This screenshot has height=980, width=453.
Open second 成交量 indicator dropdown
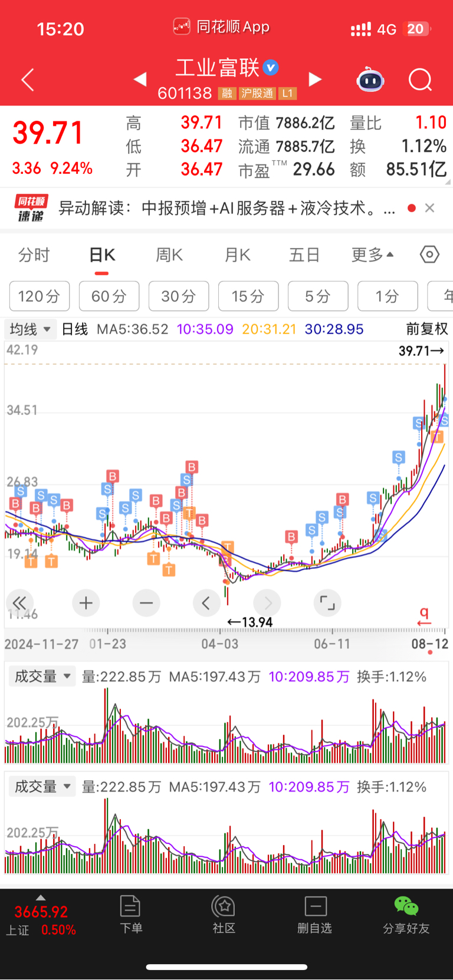click(x=42, y=787)
